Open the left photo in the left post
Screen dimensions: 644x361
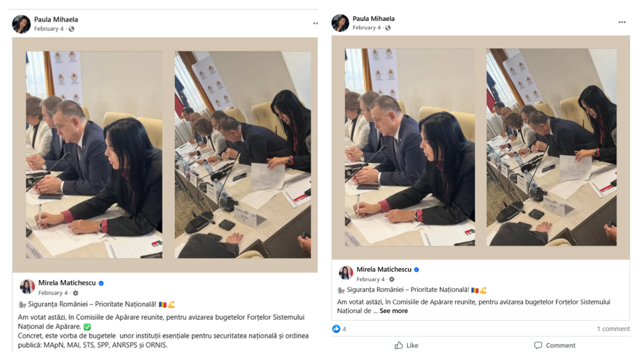[x=94, y=155]
